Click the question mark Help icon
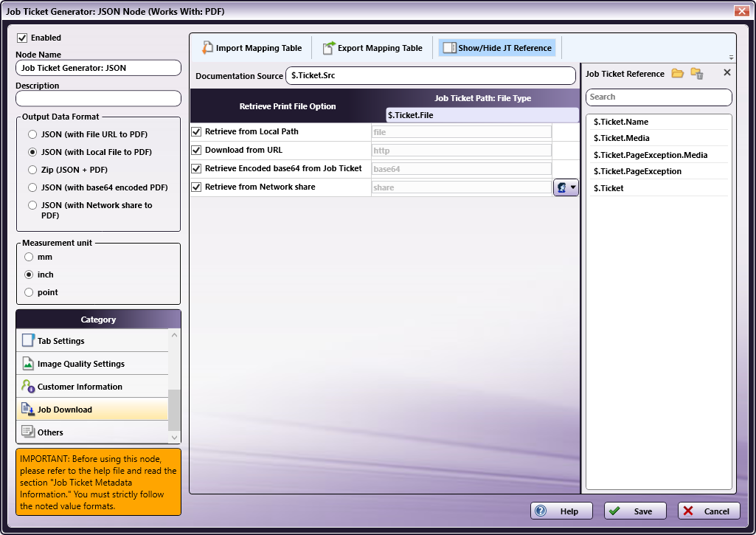The height and width of the screenshot is (535, 756). [x=541, y=511]
